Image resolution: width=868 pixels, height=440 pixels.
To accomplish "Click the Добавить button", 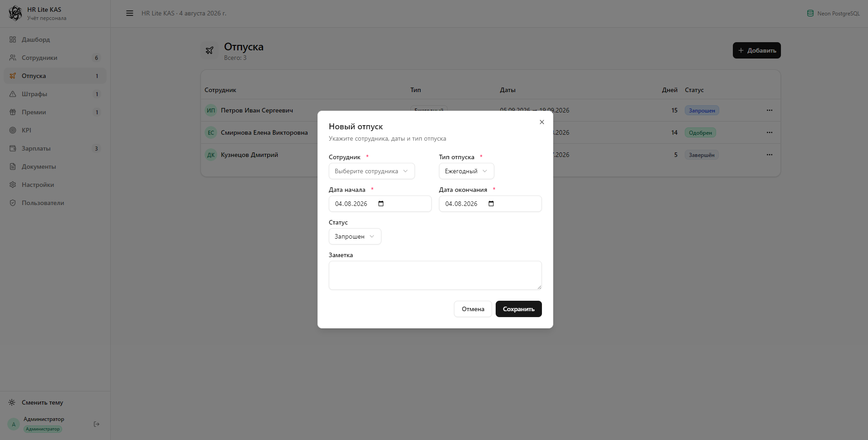I will (756, 50).
